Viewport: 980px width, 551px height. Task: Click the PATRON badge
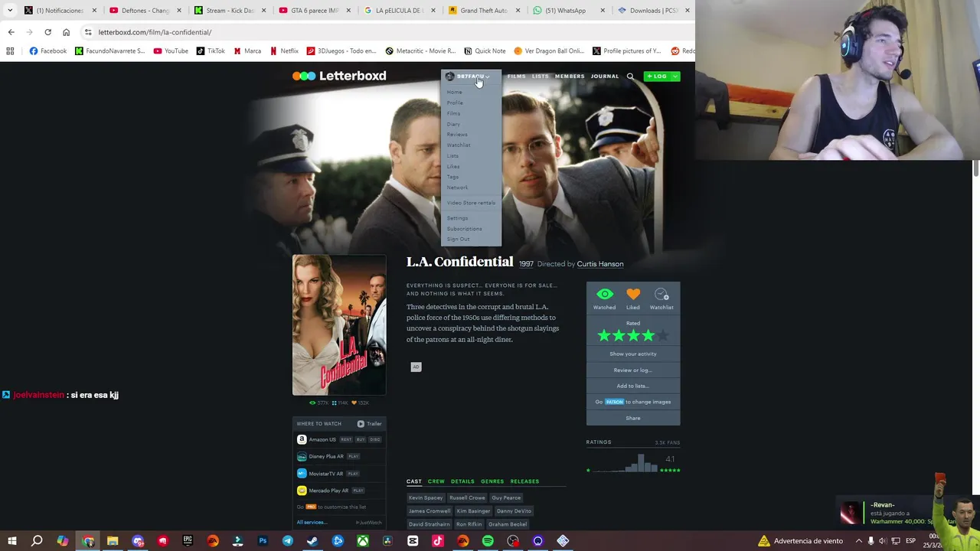coord(615,402)
